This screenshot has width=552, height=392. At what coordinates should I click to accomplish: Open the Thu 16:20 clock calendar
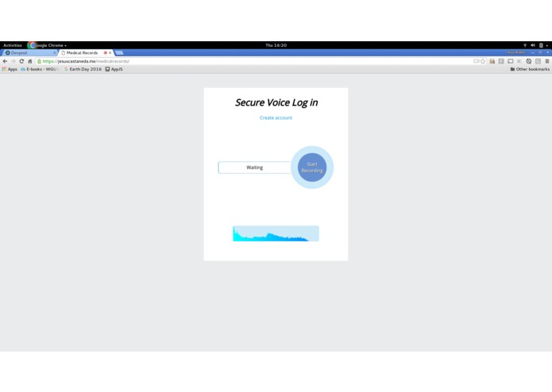click(276, 45)
